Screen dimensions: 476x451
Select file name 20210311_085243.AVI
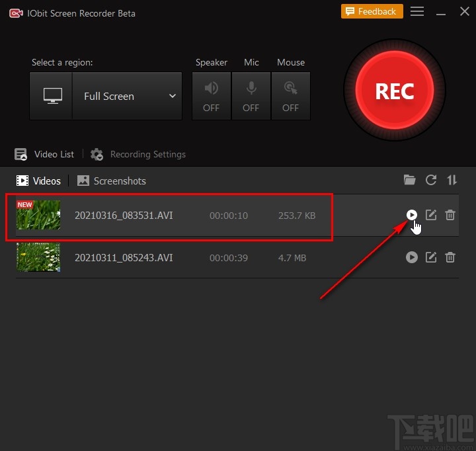click(124, 258)
